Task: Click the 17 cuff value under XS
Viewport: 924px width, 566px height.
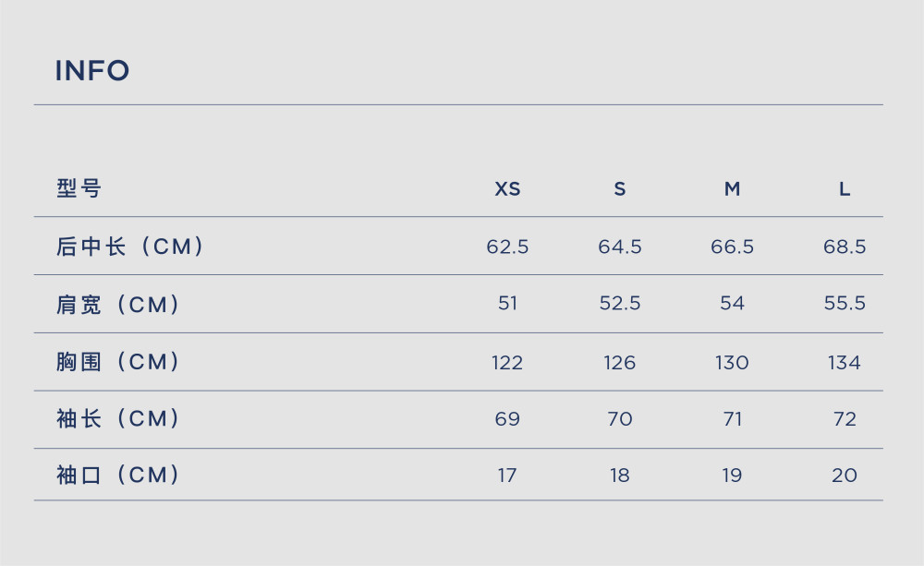Action: 507,476
